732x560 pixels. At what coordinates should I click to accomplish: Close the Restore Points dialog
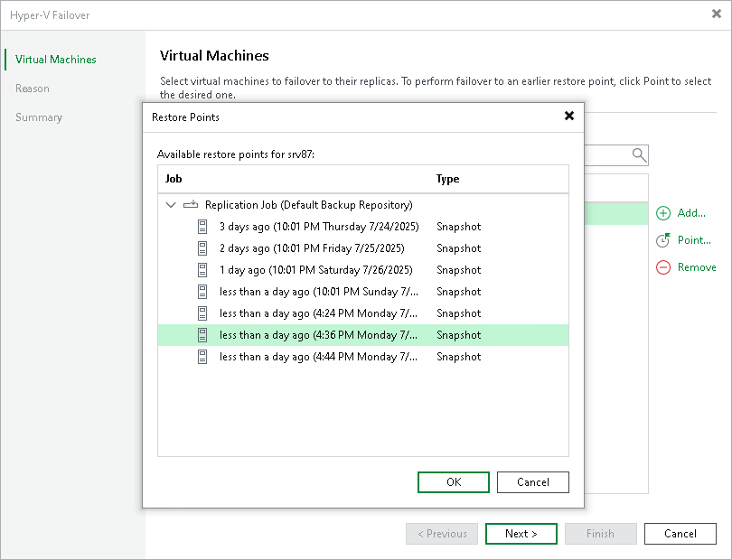pos(569,116)
